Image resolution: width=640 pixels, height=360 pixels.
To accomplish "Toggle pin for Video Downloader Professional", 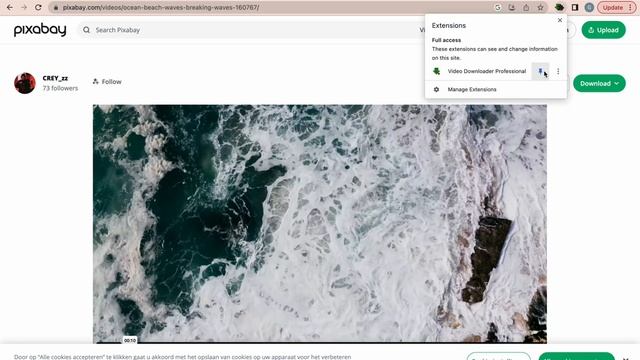I will coord(540,71).
